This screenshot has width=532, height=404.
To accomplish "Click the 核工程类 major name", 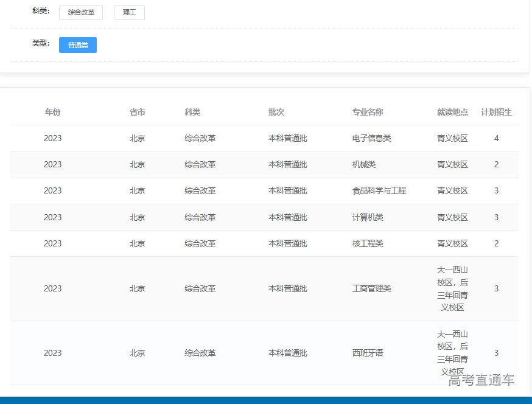I will click(368, 243).
